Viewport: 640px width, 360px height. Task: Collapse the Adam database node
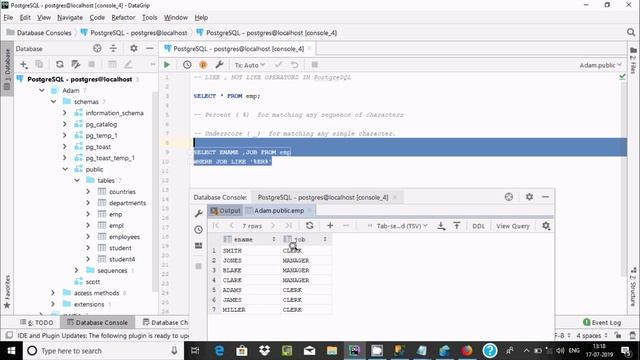[42, 90]
